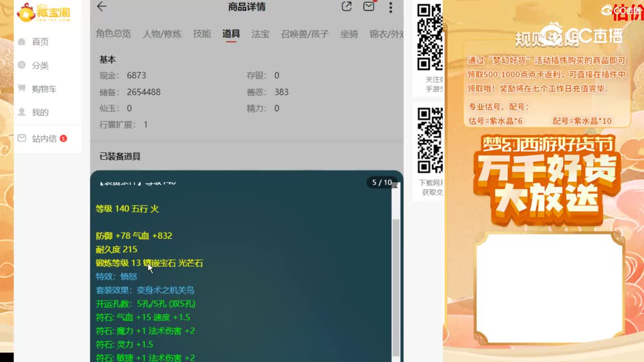Click the 商品详情 page title

[247, 7]
